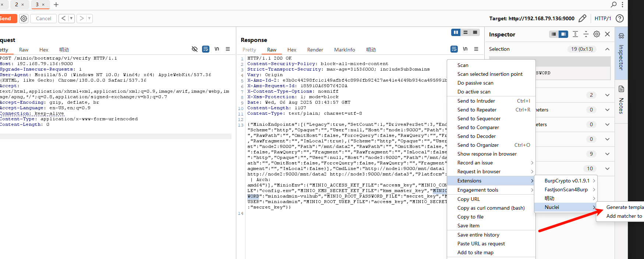Toggle non-printable characters \n in Response
Image resolution: width=644 pixels, height=259 pixels.
coord(465,49)
